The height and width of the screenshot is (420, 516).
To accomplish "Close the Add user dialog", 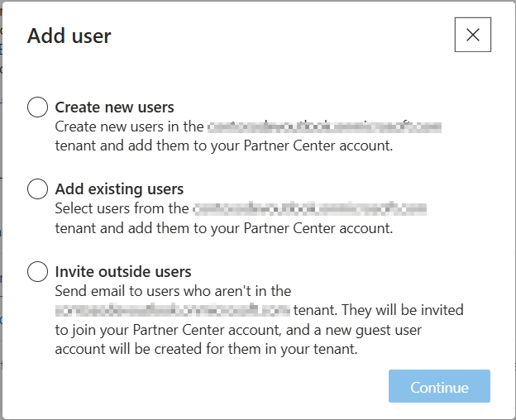I will coord(473,35).
